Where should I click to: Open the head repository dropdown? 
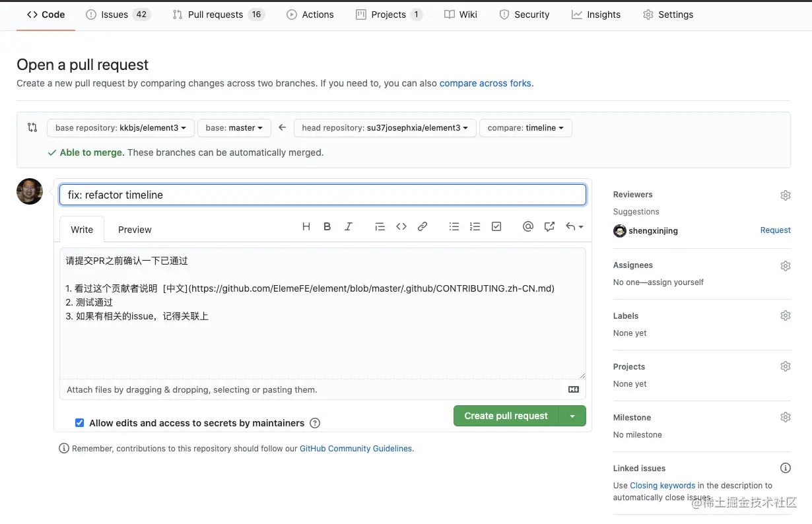[x=385, y=128]
